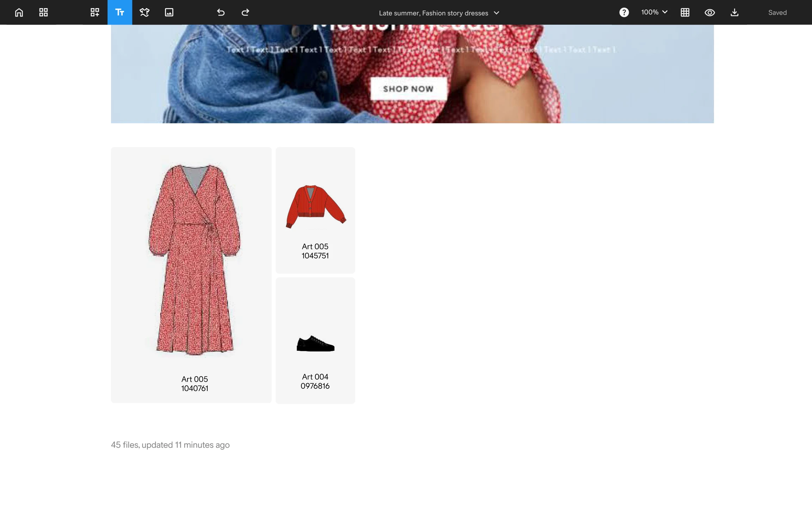Screen dimensions: 812x514
Task: Open the grid dashboard icon
Action: 43,12
